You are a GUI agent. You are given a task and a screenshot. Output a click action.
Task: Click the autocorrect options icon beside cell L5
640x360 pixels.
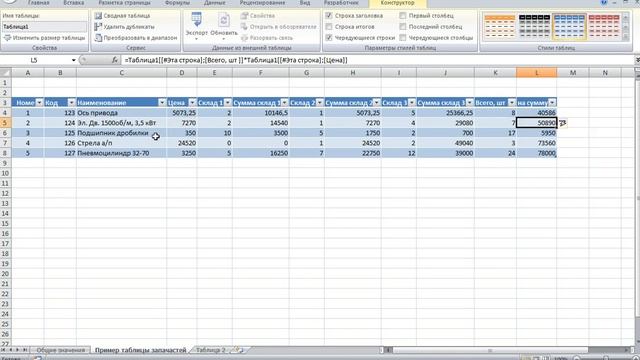[x=563, y=123]
